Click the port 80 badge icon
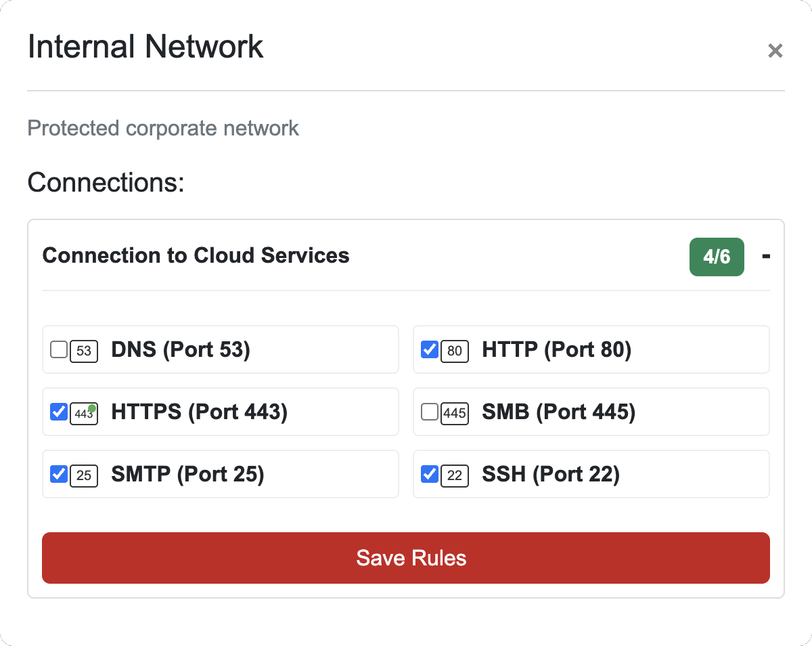This screenshot has width=812, height=646. coord(455,351)
